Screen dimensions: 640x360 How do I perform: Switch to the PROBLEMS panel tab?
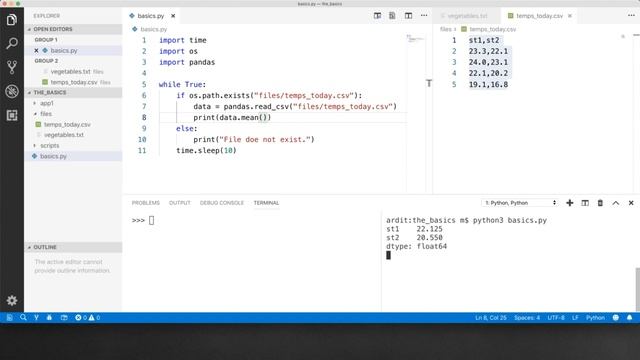point(146,203)
